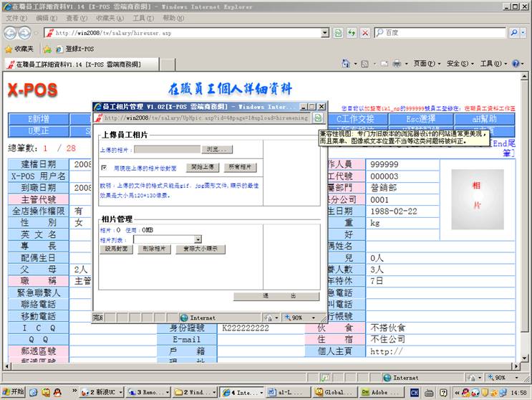This screenshot has width=532, height=400.
Task: Open the 查看(V) menu
Action: [77, 18]
